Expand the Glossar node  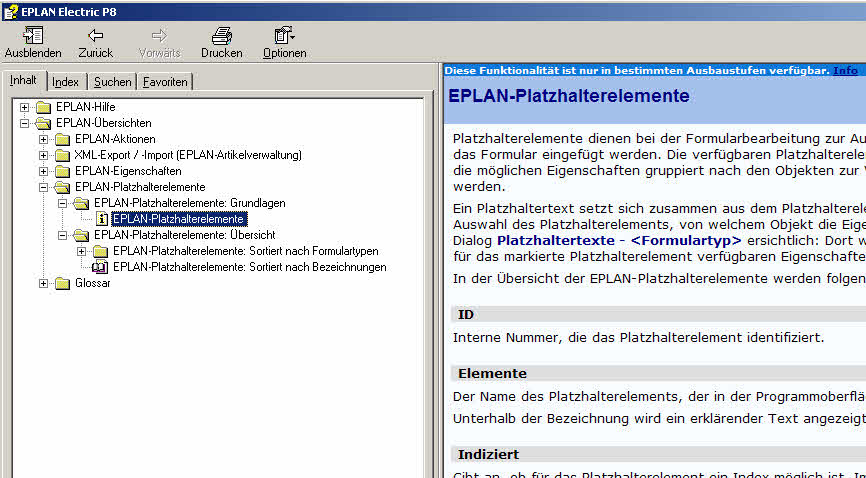pyautogui.click(x=44, y=283)
